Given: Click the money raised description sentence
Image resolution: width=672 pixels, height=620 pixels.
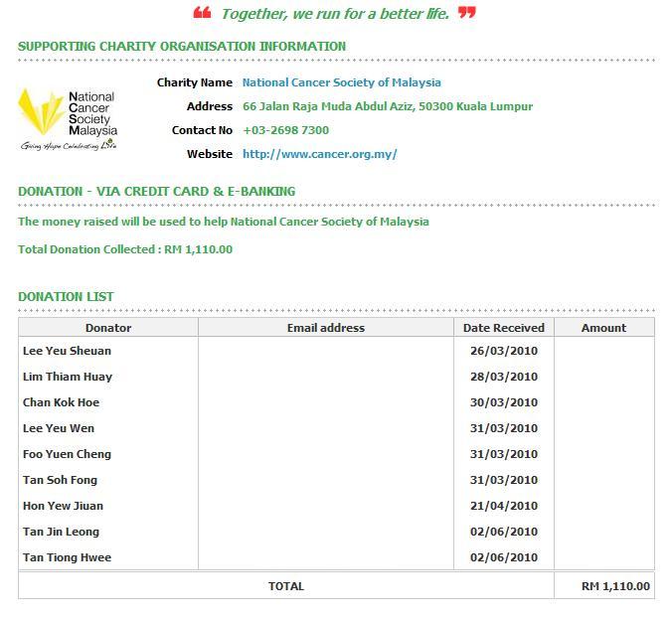Looking at the screenshot, I should [x=224, y=222].
